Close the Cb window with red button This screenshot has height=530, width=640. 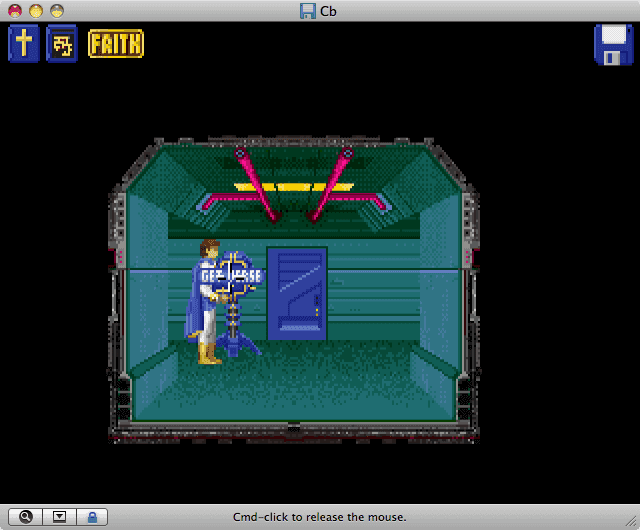pyautogui.click(x=15, y=11)
